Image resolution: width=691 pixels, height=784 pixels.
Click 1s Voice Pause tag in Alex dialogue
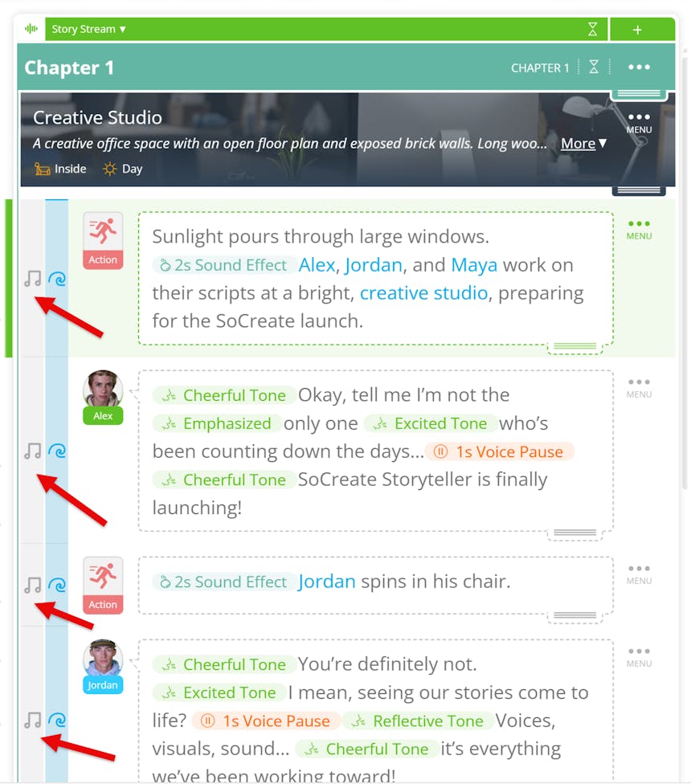[x=500, y=452]
